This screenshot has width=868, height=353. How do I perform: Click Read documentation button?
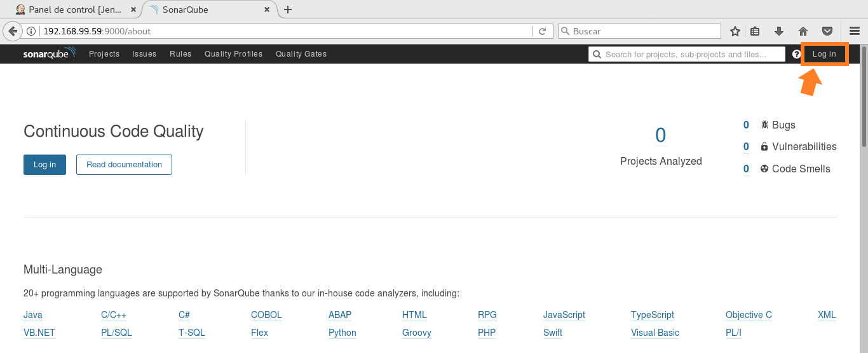coord(124,165)
